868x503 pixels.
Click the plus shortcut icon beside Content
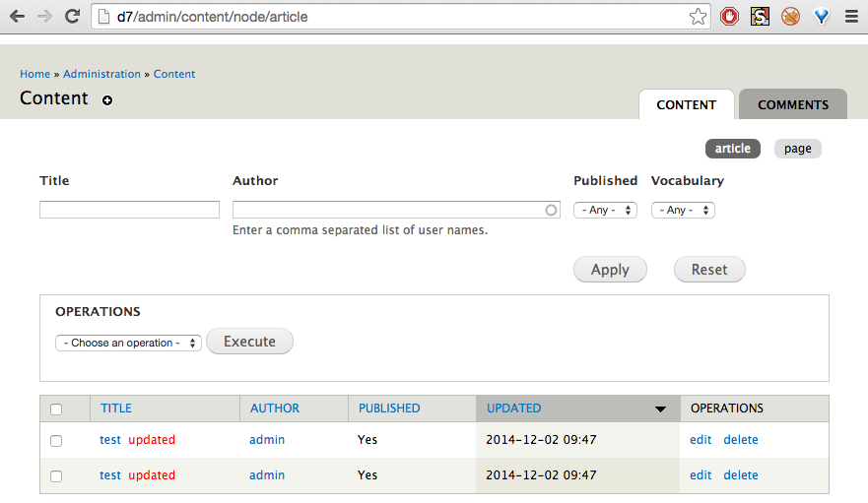tap(107, 100)
